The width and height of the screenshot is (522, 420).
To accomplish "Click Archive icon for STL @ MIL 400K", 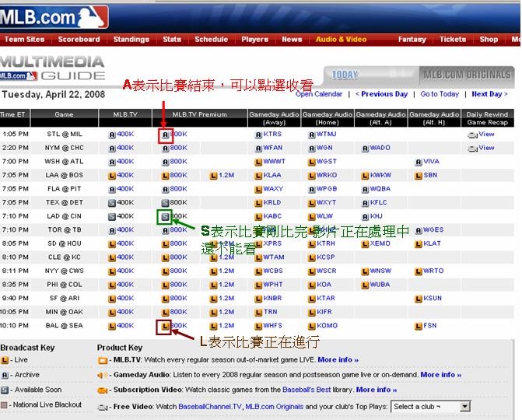I will [x=112, y=135].
